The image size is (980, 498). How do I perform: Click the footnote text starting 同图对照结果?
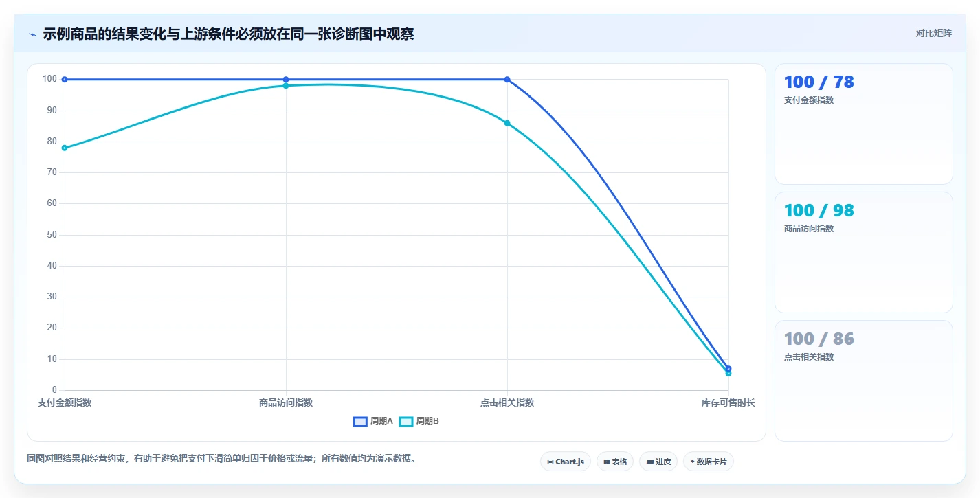[x=221, y=458]
